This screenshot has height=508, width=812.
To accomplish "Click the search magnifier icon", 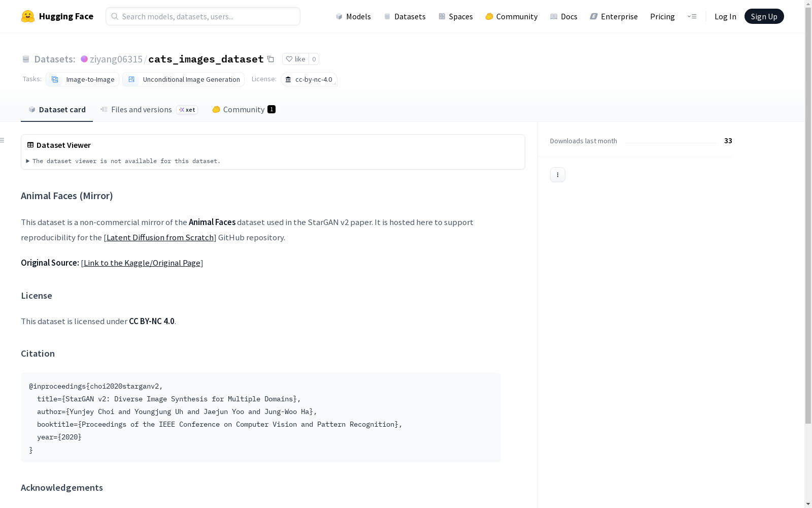I will pyautogui.click(x=115, y=16).
